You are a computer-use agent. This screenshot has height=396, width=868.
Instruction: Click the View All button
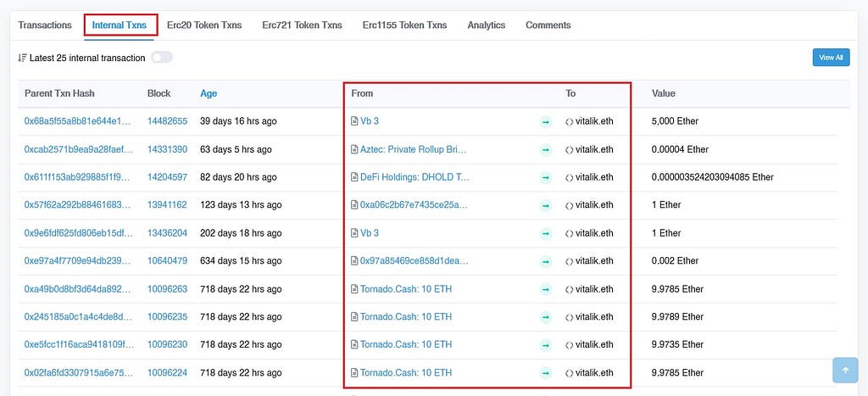pyautogui.click(x=831, y=58)
